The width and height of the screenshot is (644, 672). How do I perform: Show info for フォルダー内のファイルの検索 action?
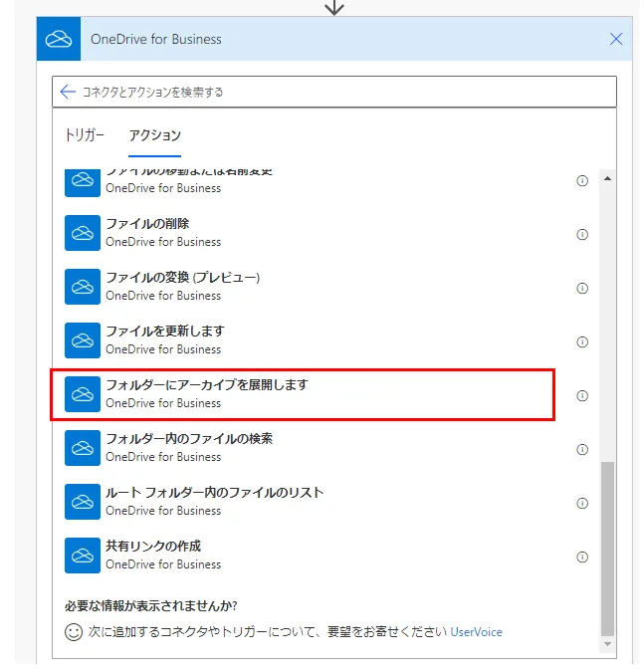(x=582, y=450)
